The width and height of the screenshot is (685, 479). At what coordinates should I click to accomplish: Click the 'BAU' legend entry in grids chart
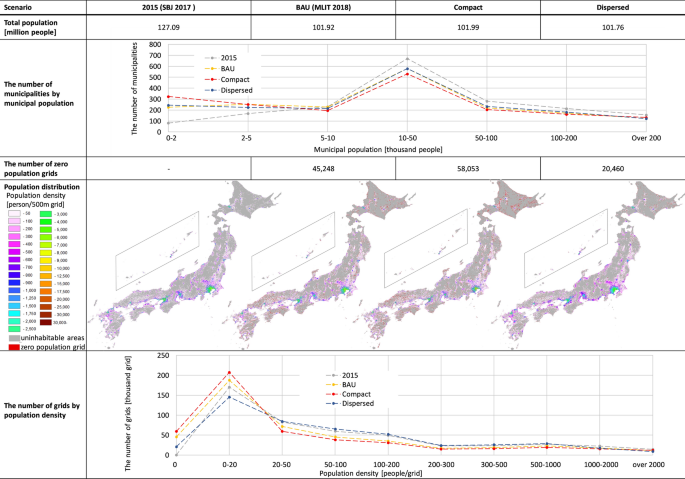click(341, 385)
